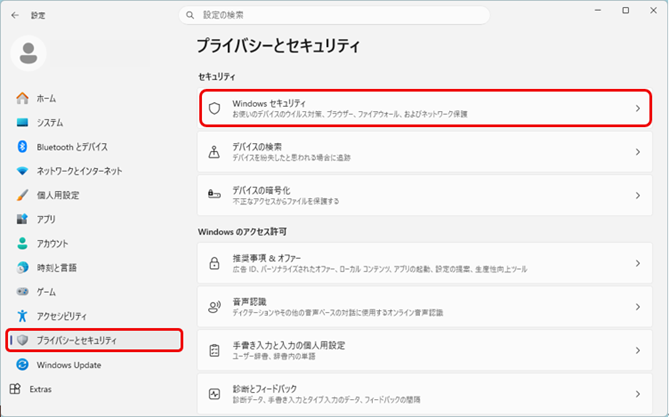Image resolution: width=669 pixels, height=417 pixels.
Task: Click the 音声認識 speech icon
Action: tap(213, 305)
